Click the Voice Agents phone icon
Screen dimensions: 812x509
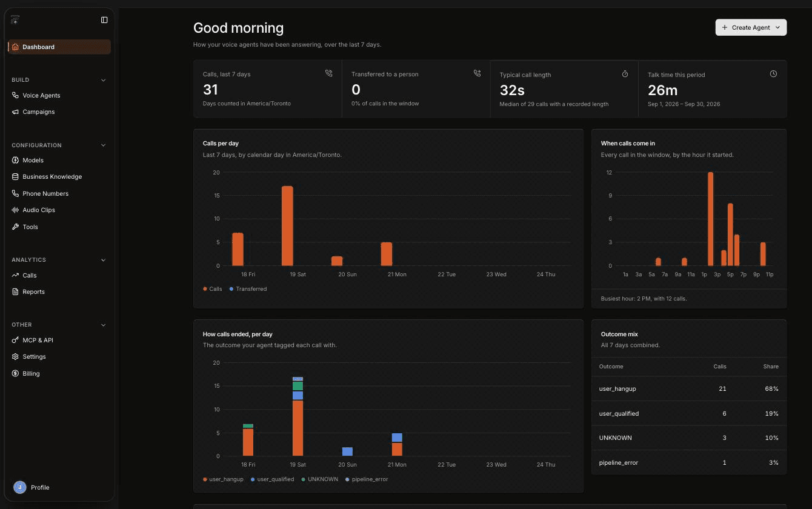pyautogui.click(x=16, y=95)
